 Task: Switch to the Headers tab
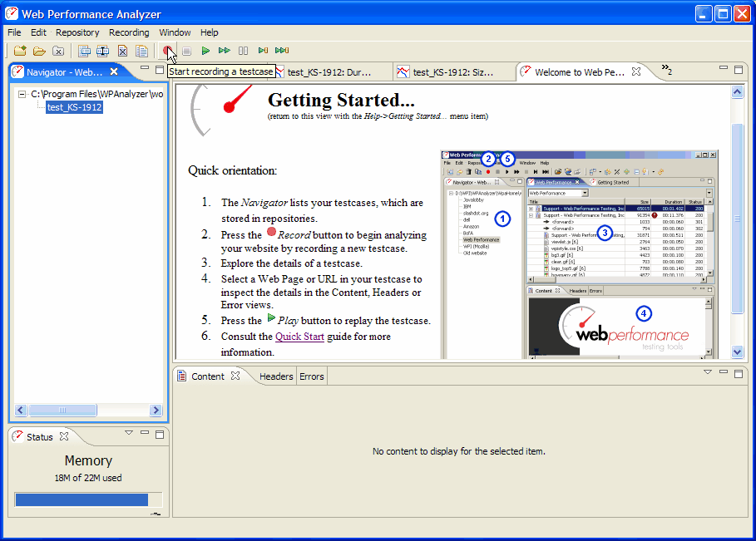276,376
